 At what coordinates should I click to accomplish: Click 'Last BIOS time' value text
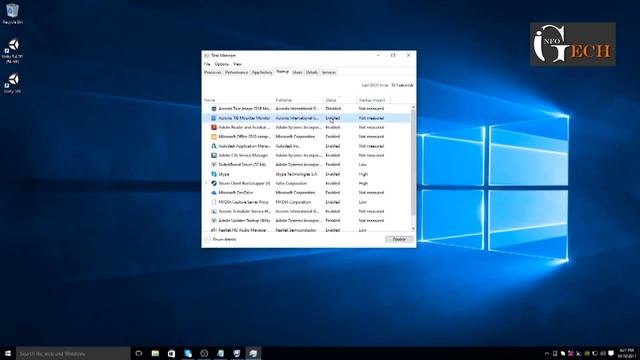[x=402, y=85]
